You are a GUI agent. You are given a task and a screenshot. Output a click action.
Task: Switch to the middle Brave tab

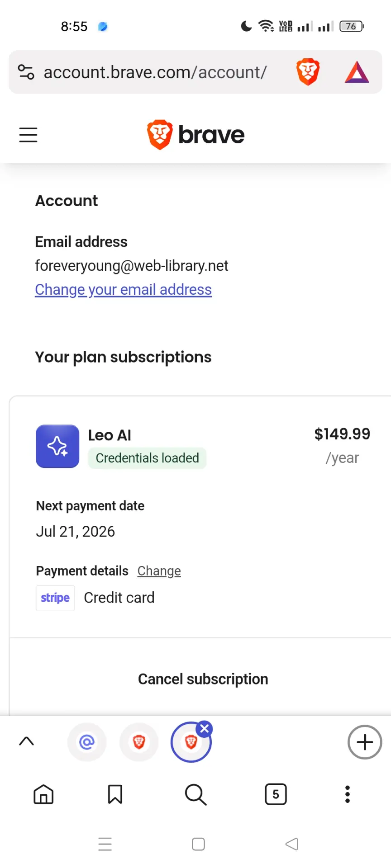139,742
